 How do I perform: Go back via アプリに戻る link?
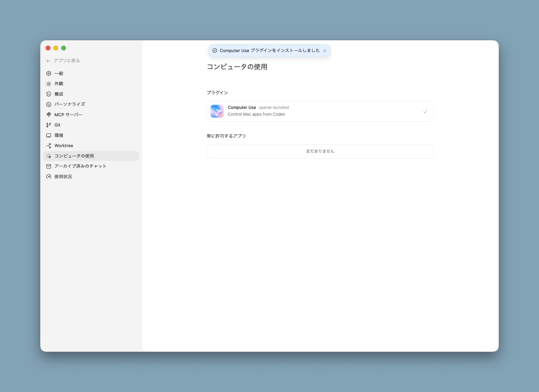[x=67, y=61]
